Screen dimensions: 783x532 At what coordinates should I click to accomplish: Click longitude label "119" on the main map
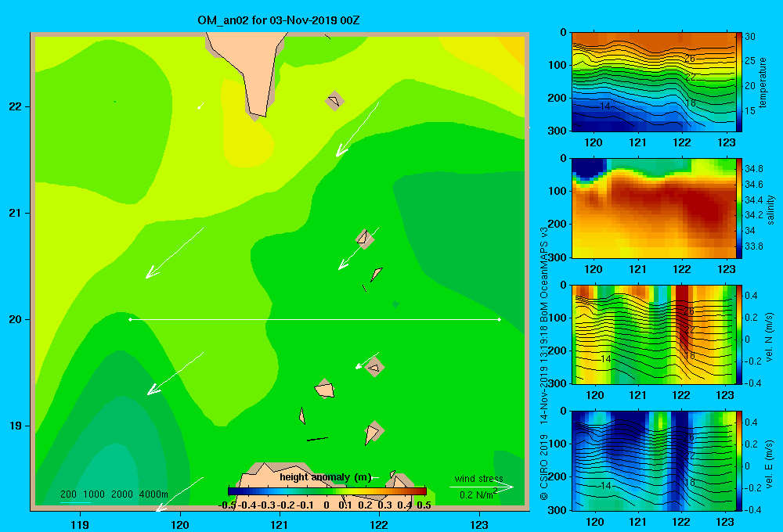click(x=80, y=524)
